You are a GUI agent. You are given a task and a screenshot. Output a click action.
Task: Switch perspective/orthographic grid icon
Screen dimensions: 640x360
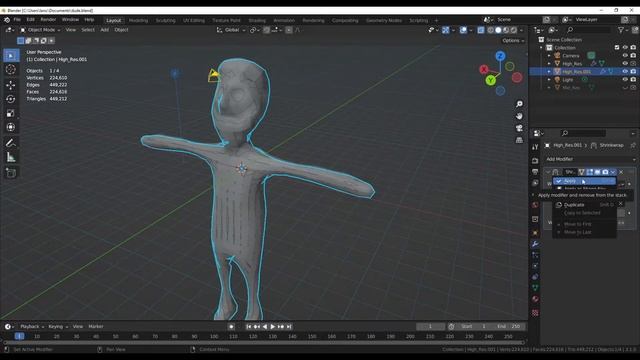519,140
